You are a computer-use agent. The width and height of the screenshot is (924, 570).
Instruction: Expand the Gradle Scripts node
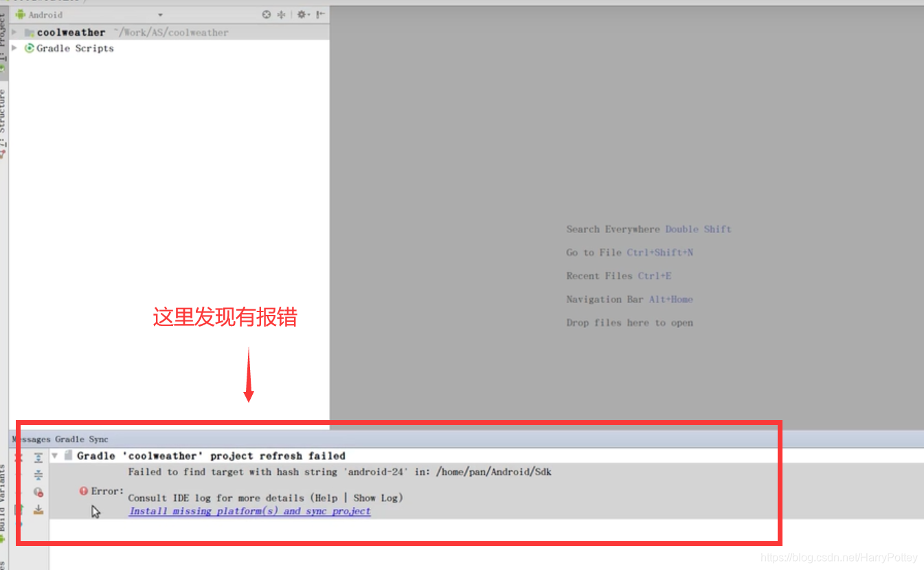(14, 48)
